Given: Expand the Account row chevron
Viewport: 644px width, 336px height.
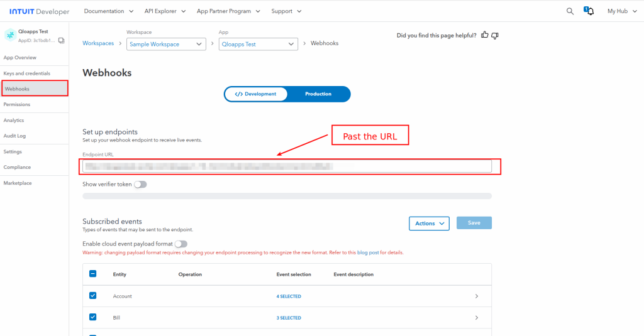Looking at the screenshot, I should (477, 296).
